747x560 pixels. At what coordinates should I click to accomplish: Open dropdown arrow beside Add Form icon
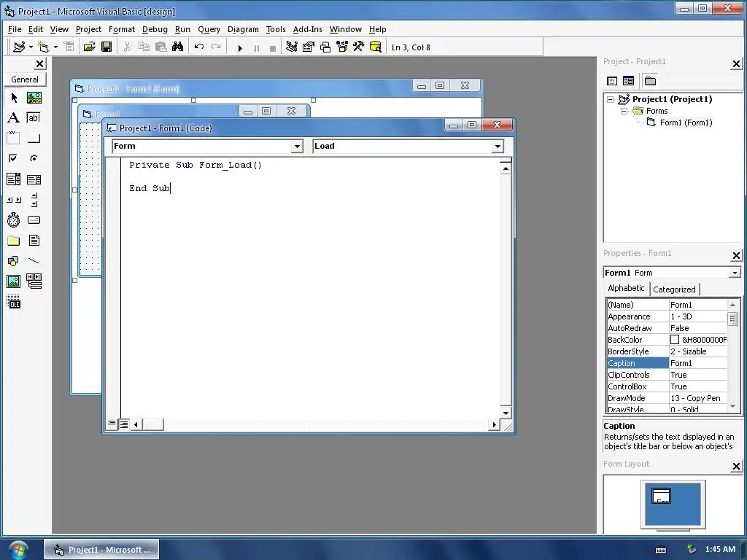click(x=55, y=47)
